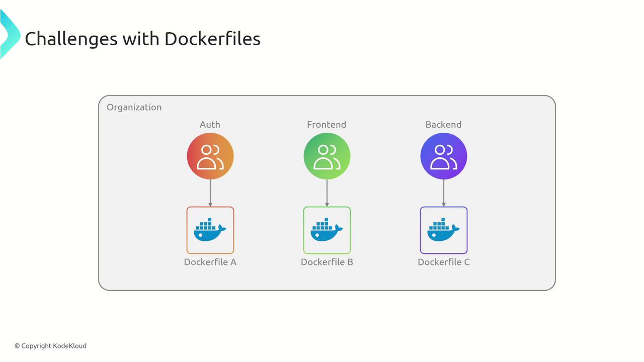Screen dimensions: 644x362
Task: Click the "© Copyright KodeKloud" text
Action: coord(50,346)
